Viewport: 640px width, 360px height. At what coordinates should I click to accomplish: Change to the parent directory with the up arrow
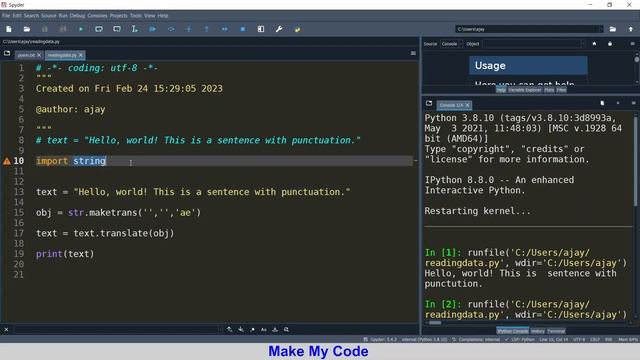631,29
